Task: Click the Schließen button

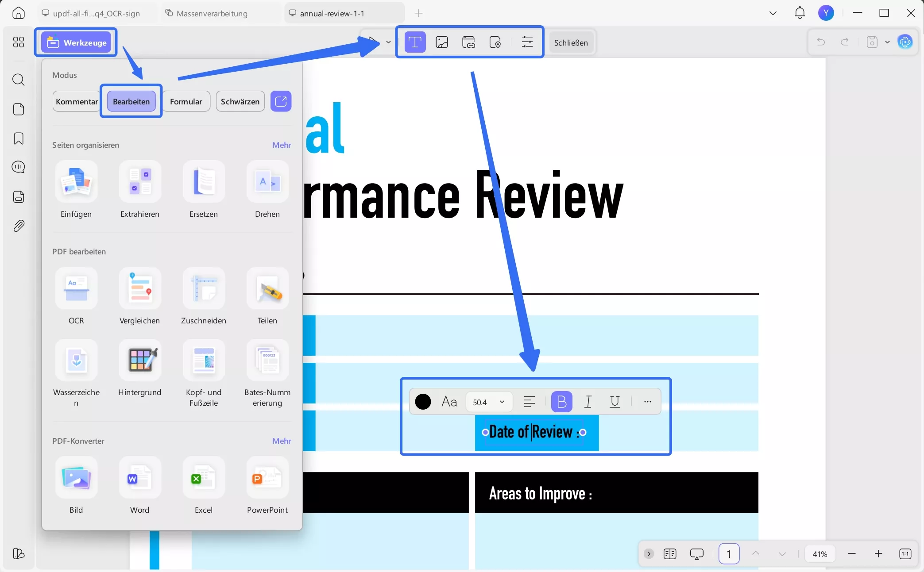Action: (571, 42)
